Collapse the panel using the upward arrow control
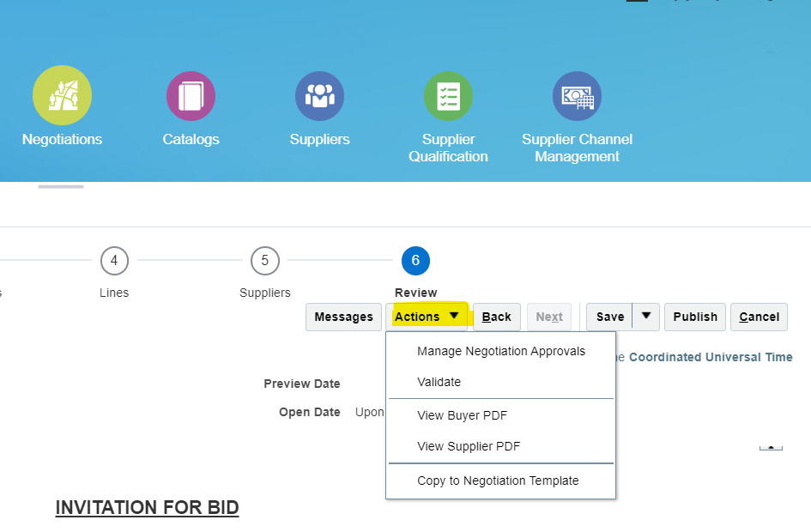The image size is (811, 532). coord(771,445)
